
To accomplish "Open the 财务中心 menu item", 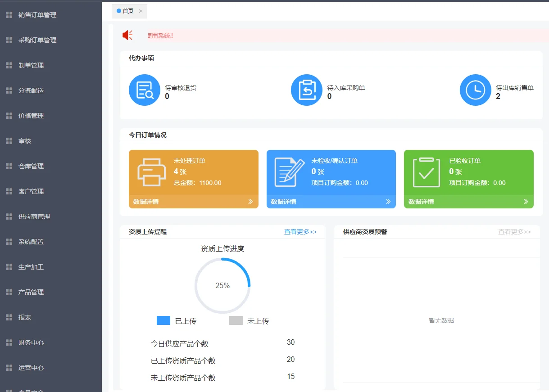I will pyautogui.click(x=35, y=342).
